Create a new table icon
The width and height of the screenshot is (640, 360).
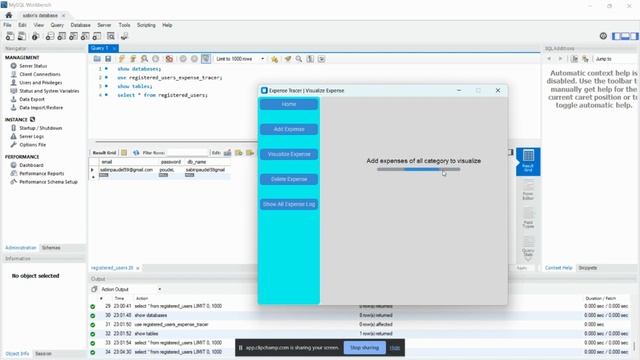pos(62,36)
